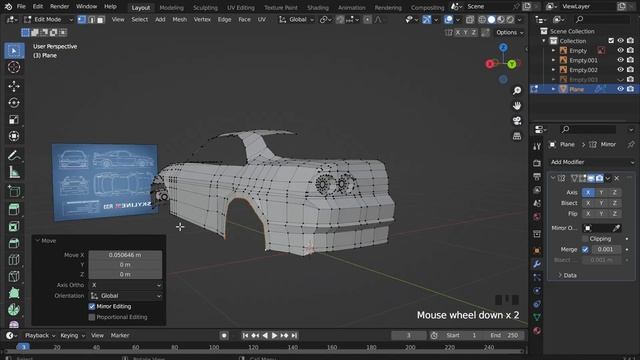The image size is (640, 360).
Task: Jump to the end frame button
Action: [x=294, y=336]
